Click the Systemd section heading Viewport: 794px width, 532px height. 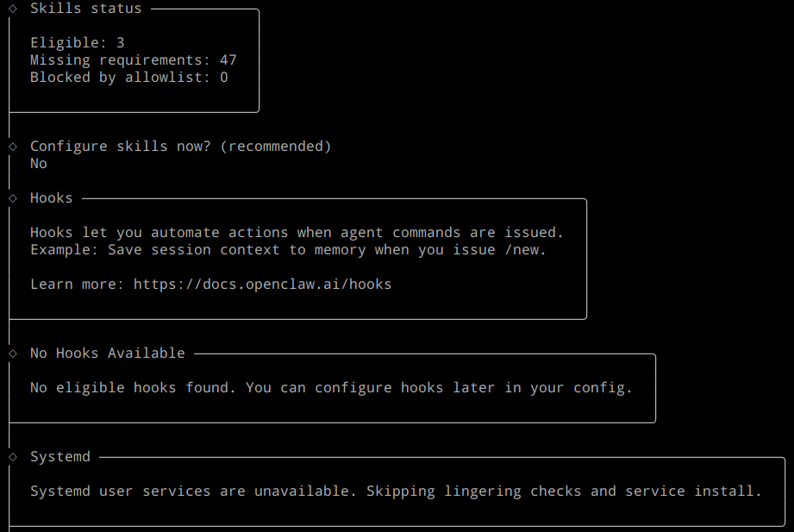click(60, 457)
